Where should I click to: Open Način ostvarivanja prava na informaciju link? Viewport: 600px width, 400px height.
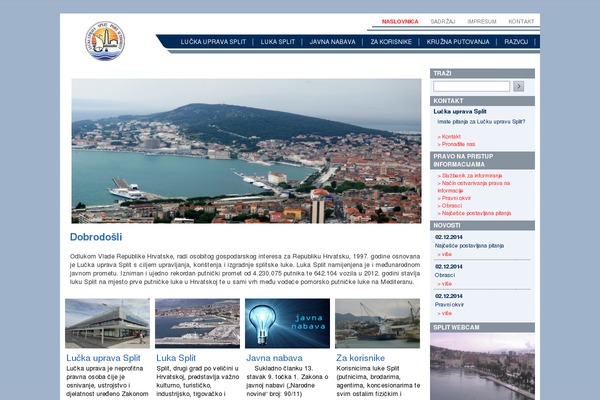tap(474, 187)
